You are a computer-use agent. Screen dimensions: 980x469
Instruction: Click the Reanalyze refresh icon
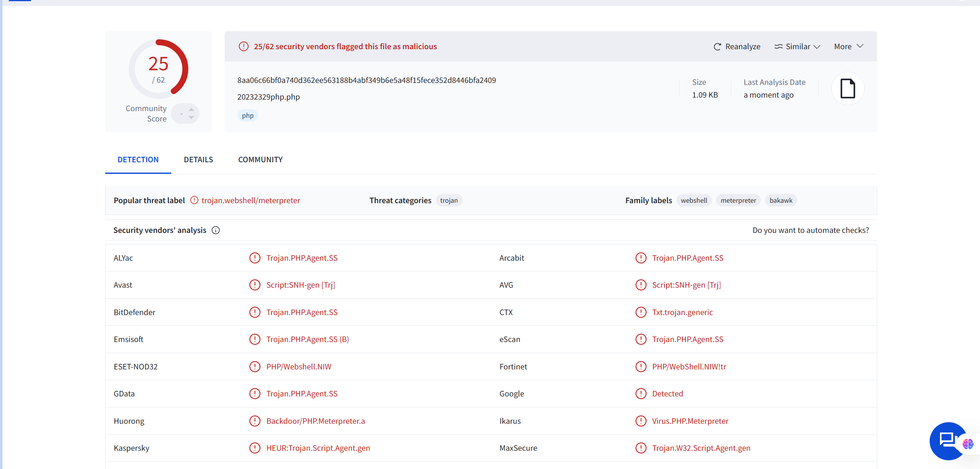pos(717,47)
